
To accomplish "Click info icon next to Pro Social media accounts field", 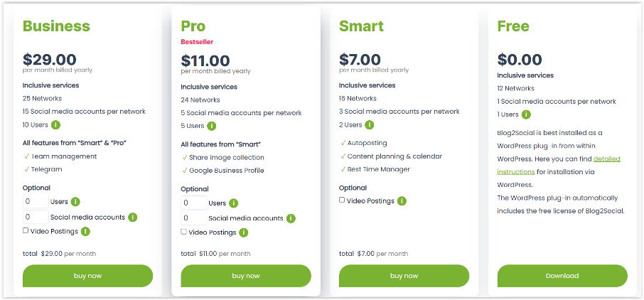I will point(291,218).
